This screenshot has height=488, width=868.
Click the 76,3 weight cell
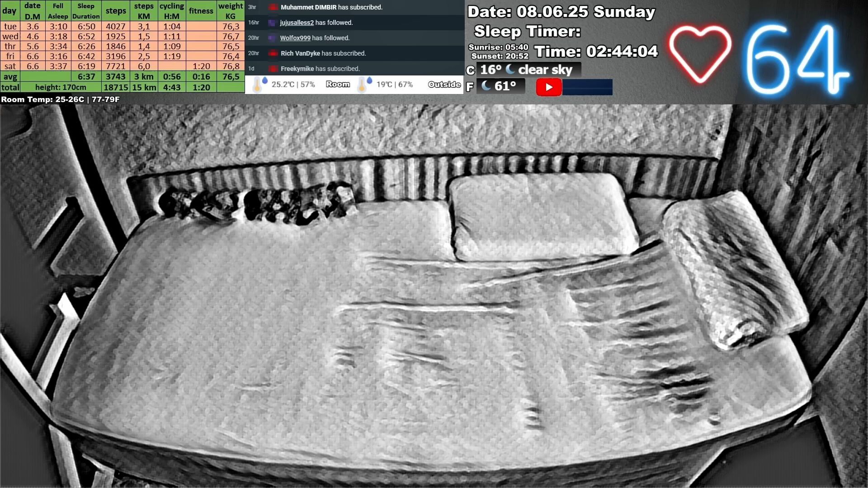point(231,26)
